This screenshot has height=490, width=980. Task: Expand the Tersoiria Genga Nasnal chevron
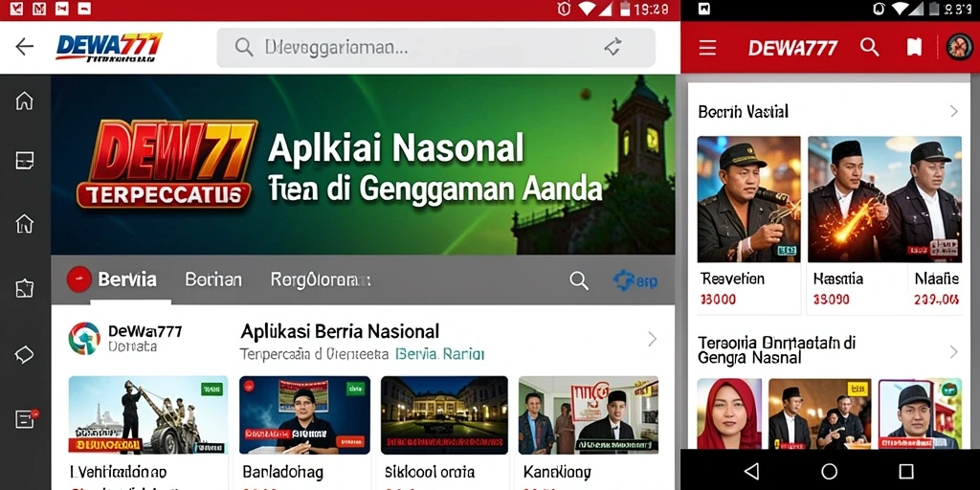(954, 352)
